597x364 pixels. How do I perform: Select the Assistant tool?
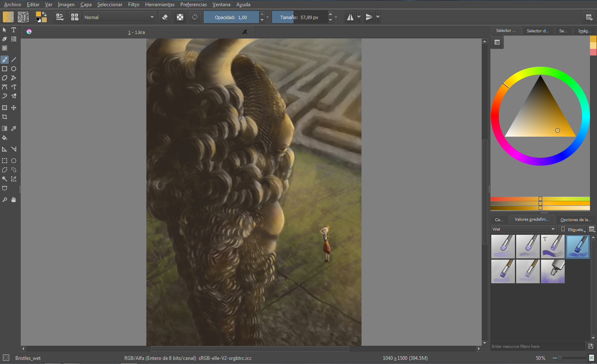(5, 149)
